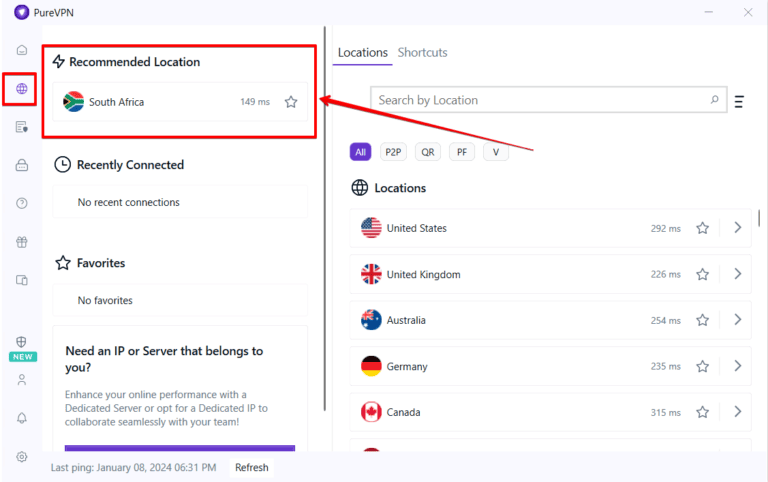Screen dimensions: 768x482
Task: Click the Last ping timestamp text
Action: tap(133, 467)
